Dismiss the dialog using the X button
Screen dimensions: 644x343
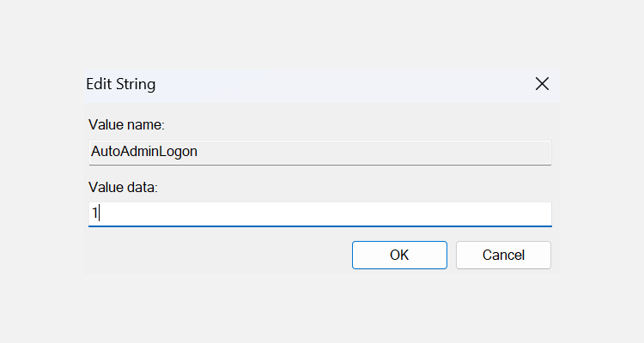[x=542, y=84]
